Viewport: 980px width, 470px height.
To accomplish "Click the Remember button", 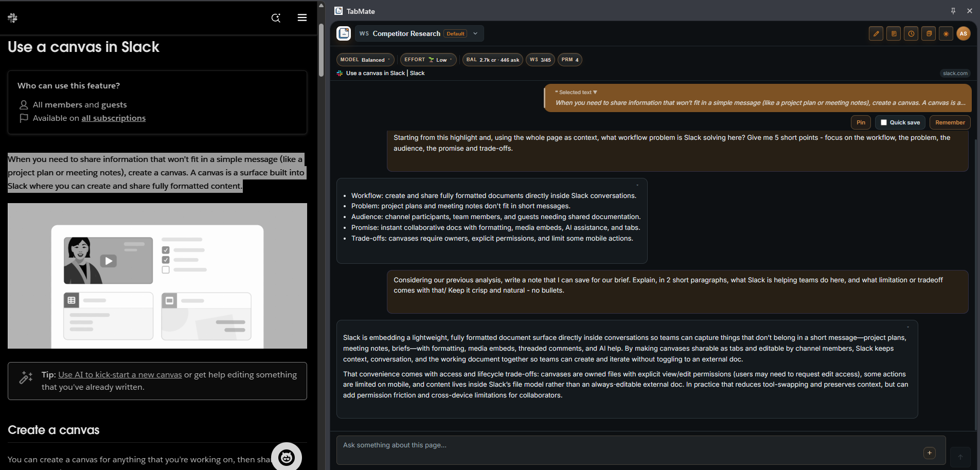I will [949, 122].
